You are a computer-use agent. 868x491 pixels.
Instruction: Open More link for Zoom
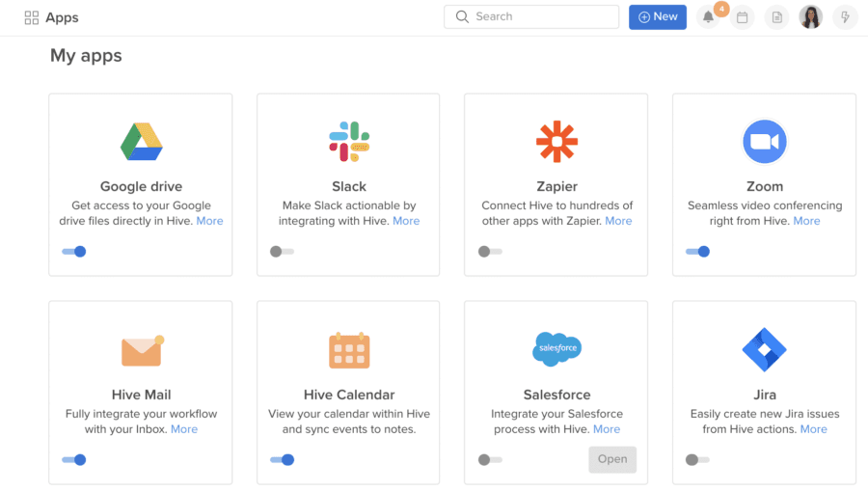coord(806,221)
